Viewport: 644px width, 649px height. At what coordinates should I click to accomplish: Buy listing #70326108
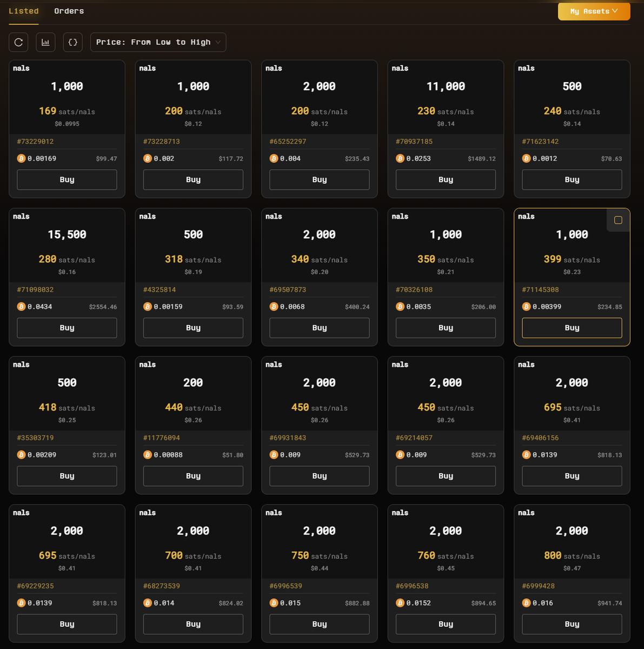446,328
